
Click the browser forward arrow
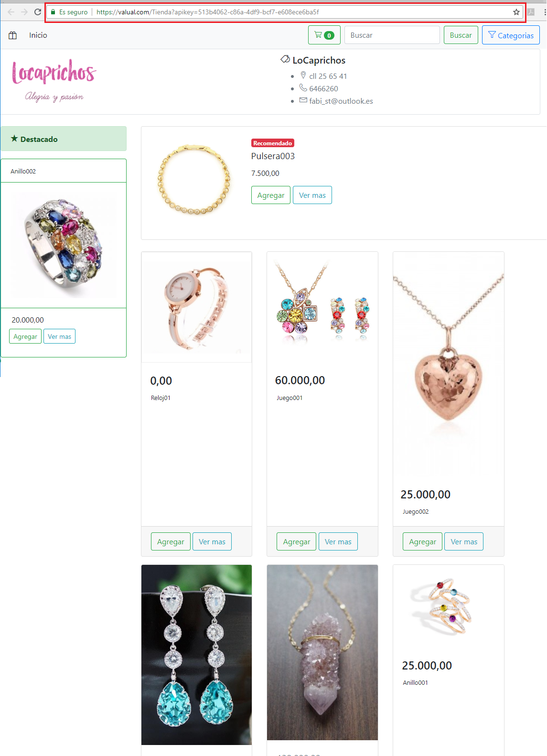pos(24,12)
